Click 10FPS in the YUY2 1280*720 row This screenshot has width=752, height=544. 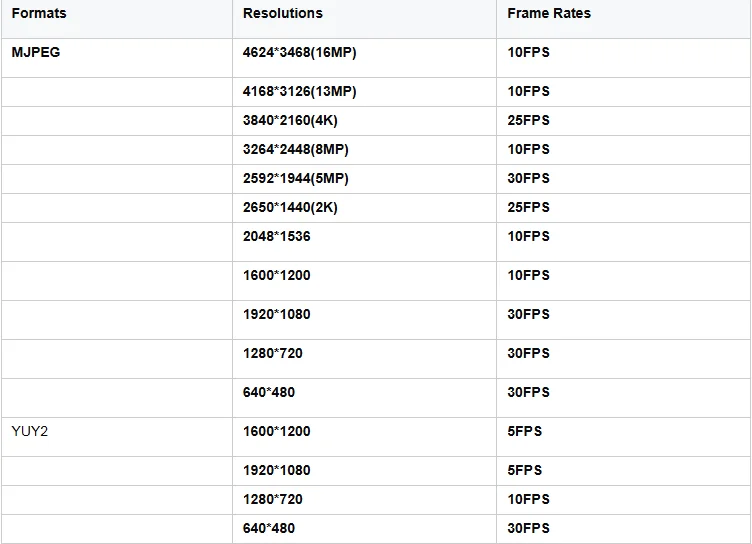click(529, 499)
